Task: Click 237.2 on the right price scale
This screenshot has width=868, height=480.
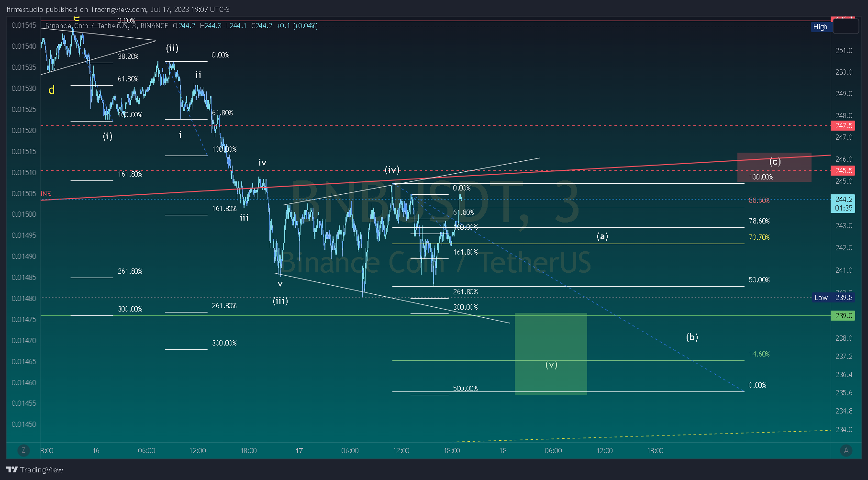Action: [844, 357]
